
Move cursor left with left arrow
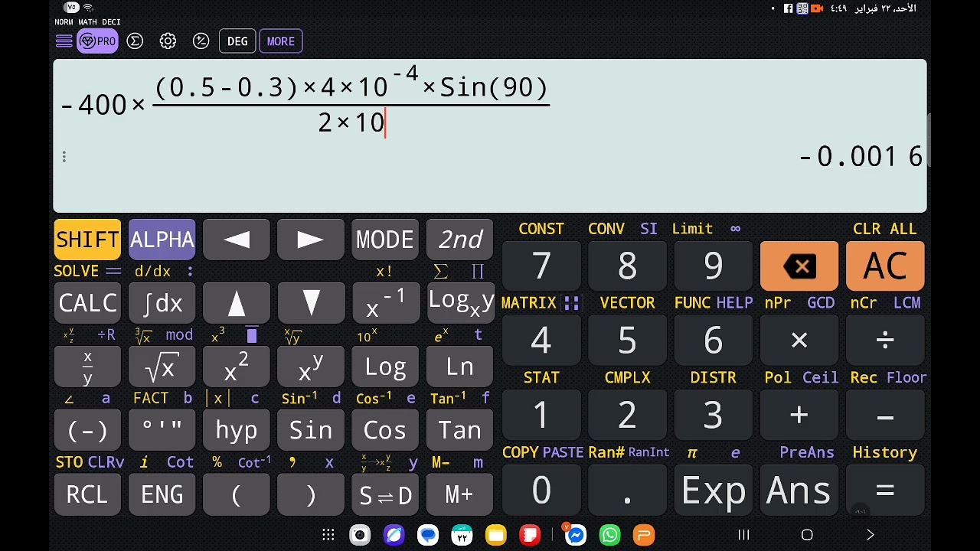pos(237,240)
